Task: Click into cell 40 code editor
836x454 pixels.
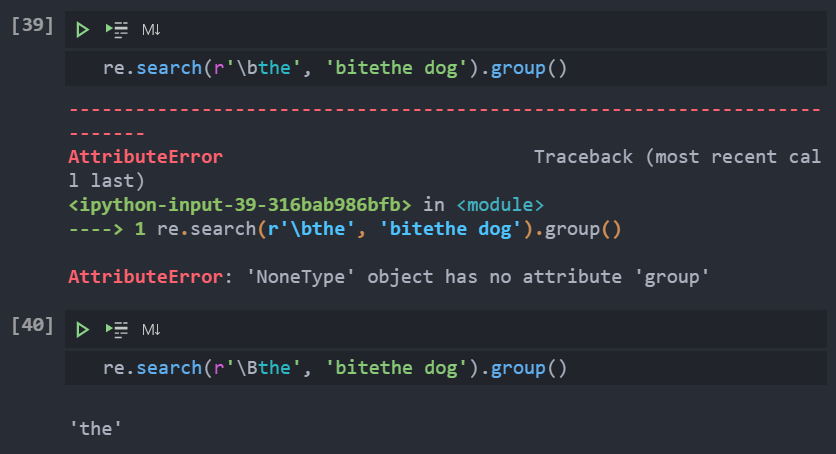Action: pyautogui.click(x=446, y=368)
